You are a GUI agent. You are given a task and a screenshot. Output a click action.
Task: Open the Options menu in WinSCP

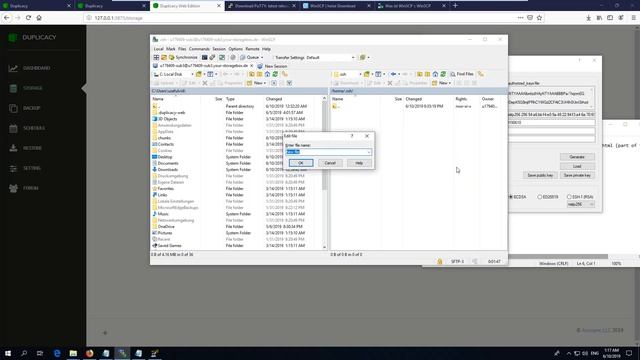(236, 49)
